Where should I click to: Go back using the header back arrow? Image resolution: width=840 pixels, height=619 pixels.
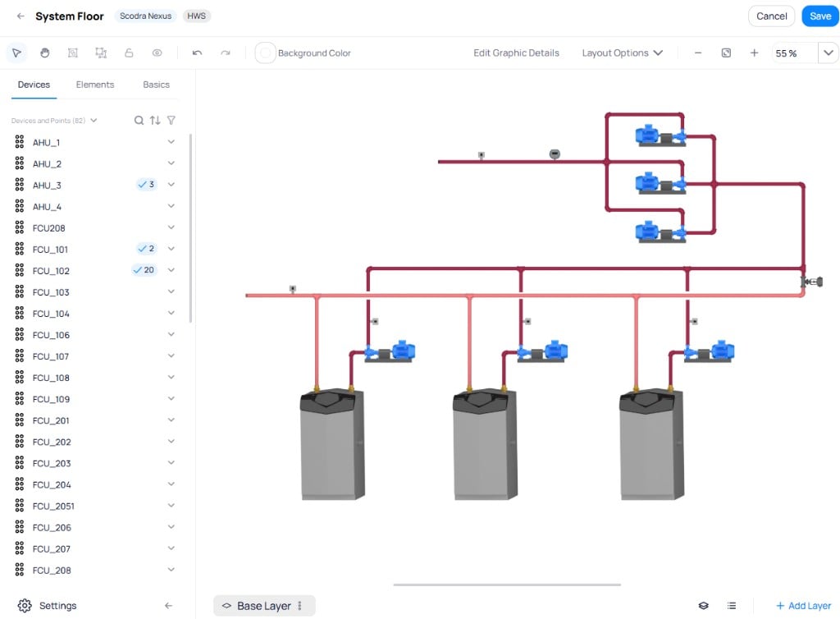[21, 16]
